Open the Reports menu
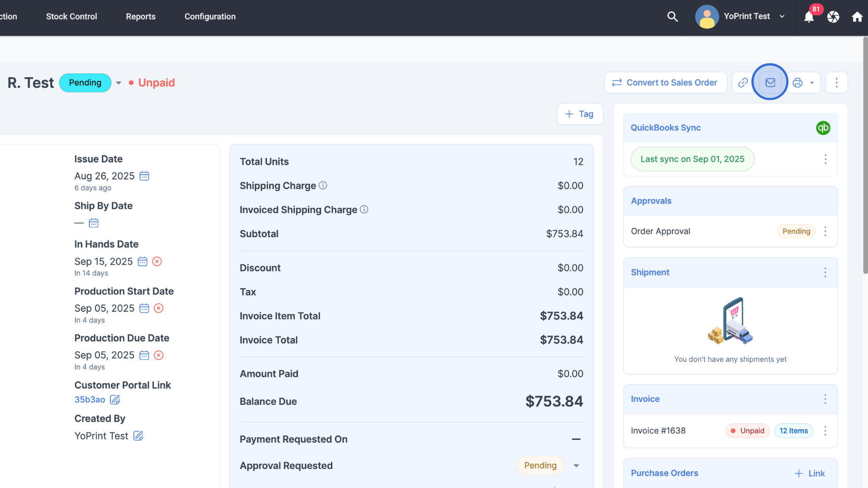This screenshot has height=488, width=868. 141,17
